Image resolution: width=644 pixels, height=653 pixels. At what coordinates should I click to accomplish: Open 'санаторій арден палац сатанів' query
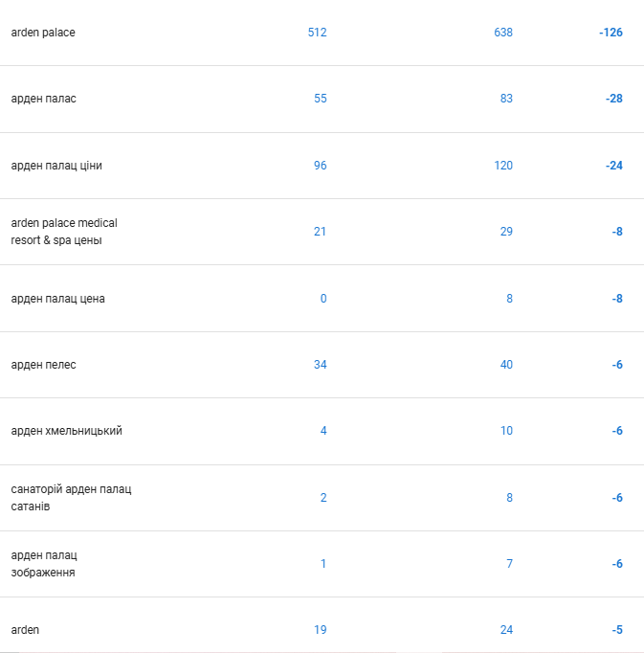point(322,498)
